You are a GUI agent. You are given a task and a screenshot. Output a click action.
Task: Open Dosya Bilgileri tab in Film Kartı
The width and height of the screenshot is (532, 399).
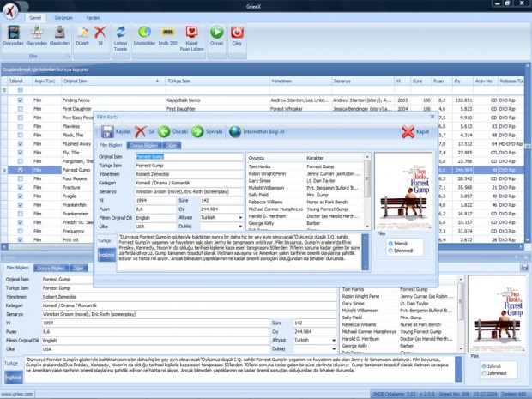tap(144, 146)
